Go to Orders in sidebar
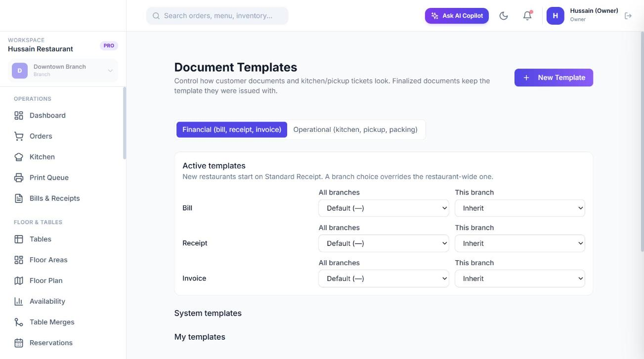Screen dimensions: 644x359 click(63, 136)
